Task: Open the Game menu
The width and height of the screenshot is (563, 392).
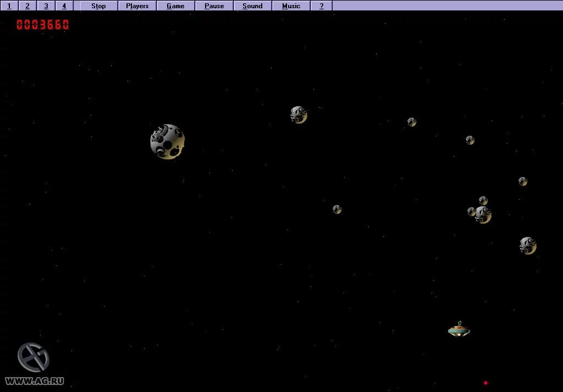Action: [x=175, y=5]
